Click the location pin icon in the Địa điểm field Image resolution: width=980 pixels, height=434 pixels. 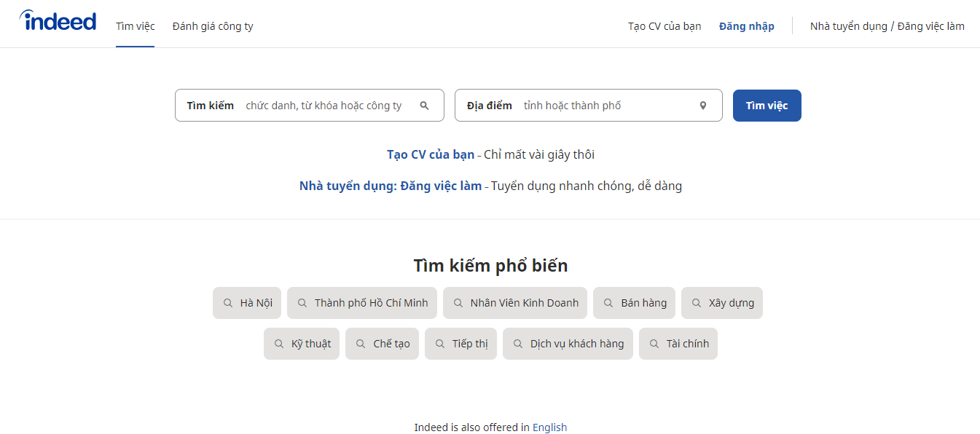(703, 106)
